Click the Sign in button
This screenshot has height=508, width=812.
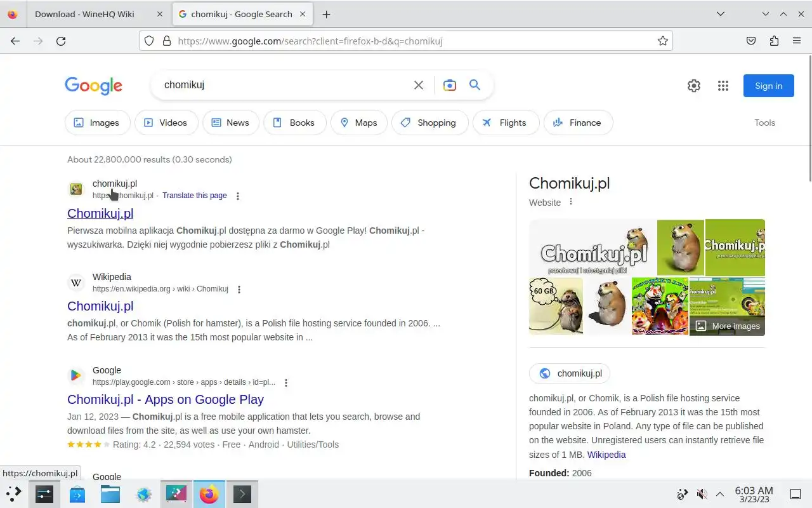tap(769, 86)
